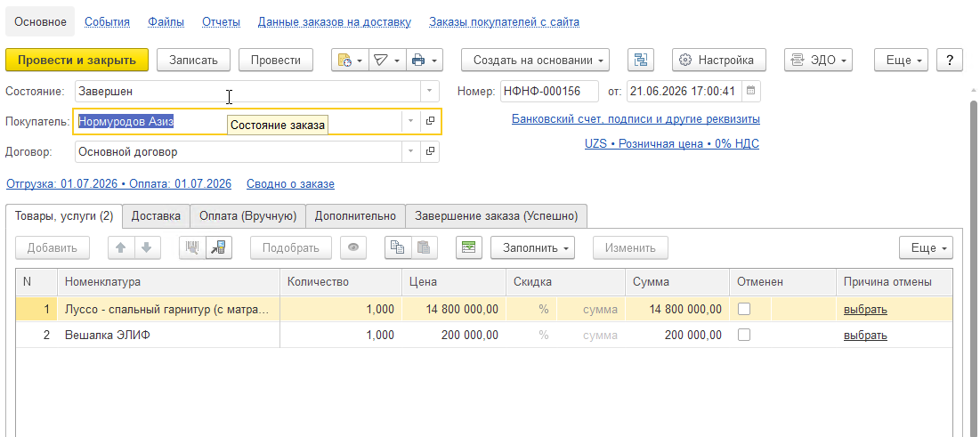Open Банковский счет, подписи и другие реквизиты link
Image resolution: width=980 pixels, height=437 pixels.
(x=636, y=118)
